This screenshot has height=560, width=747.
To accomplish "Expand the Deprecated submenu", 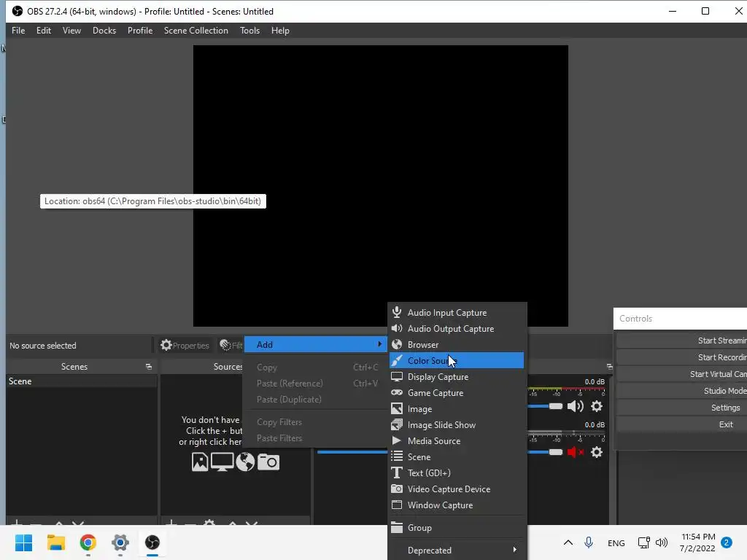I will [457, 550].
